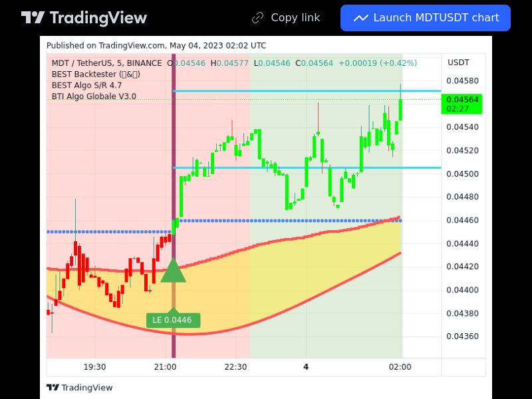Click the BEST Algo S/R 4.7 indicator label
This screenshot has width=532, height=399.
tap(86, 85)
